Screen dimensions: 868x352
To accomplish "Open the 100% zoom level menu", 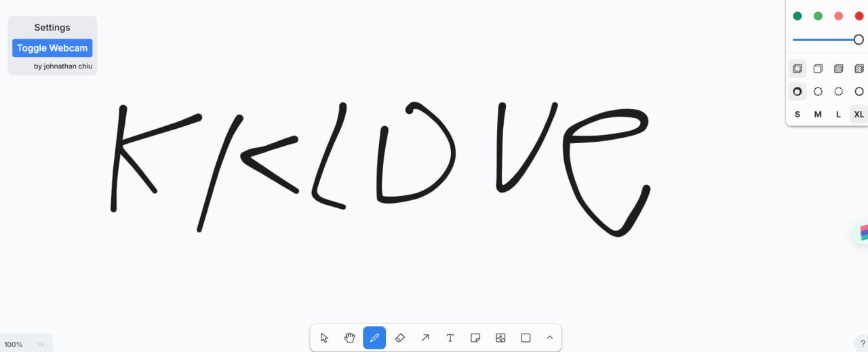I will tap(14, 345).
